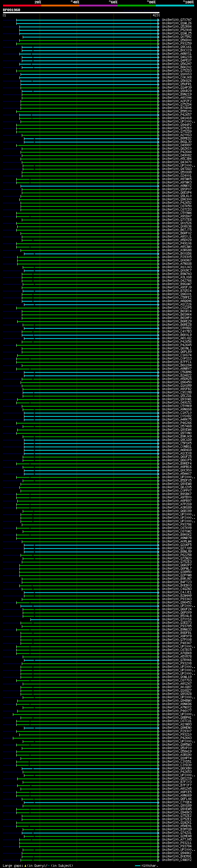Select hit label UniRef100_B9RJK9
The height and width of the screenshot is (868, 197).
pyautogui.click(x=177, y=436)
